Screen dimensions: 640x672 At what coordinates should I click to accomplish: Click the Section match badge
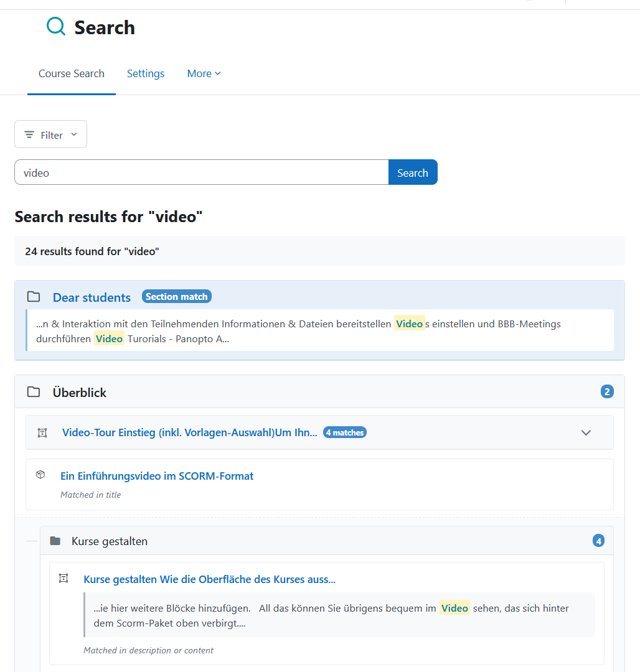click(177, 297)
